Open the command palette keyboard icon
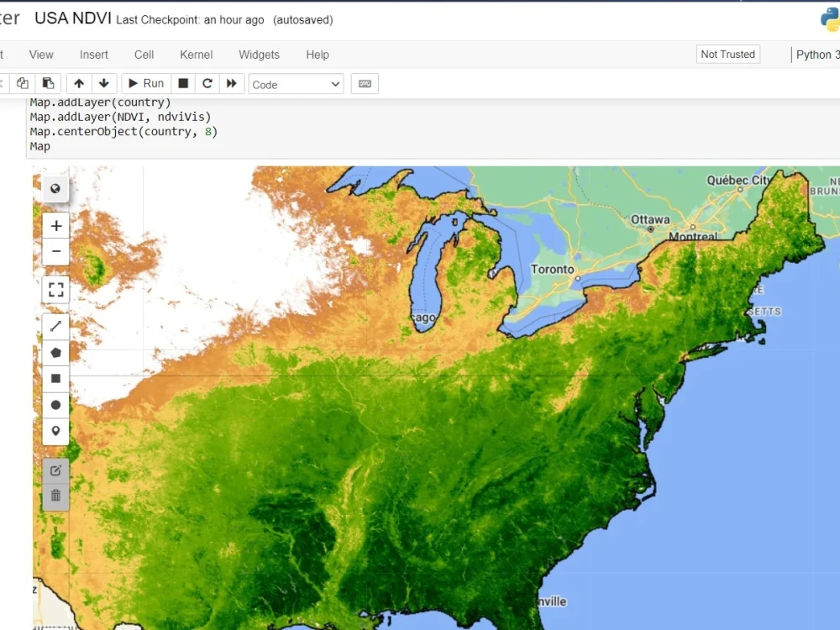The image size is (840, 630). point(364,83)
